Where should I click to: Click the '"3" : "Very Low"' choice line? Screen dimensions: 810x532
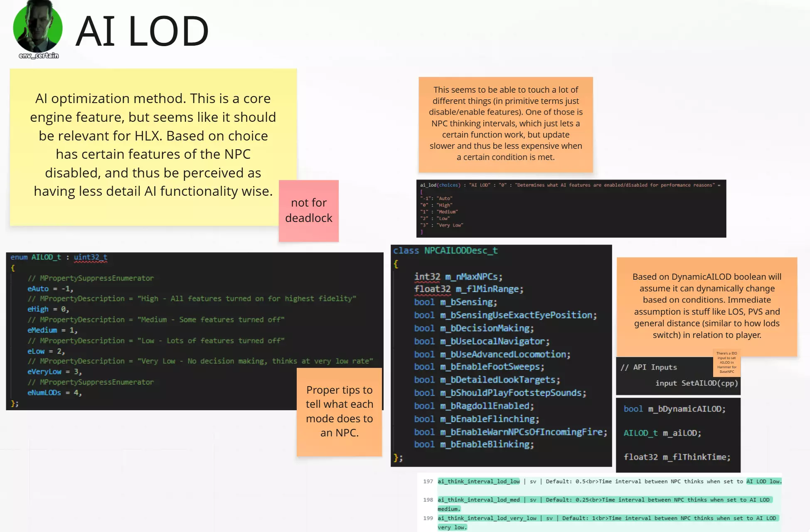tap(441, 225)
